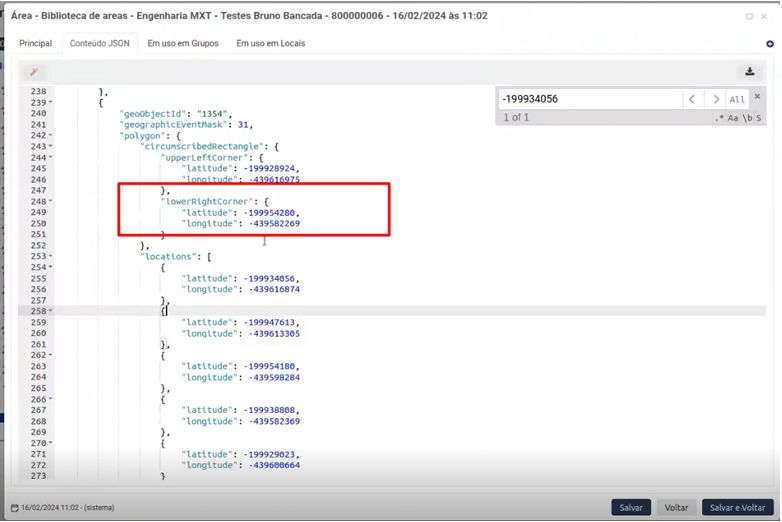This screenshot has width=782, height=522.
Task: Switch to the Principal tab
Action: coord(35,44)
